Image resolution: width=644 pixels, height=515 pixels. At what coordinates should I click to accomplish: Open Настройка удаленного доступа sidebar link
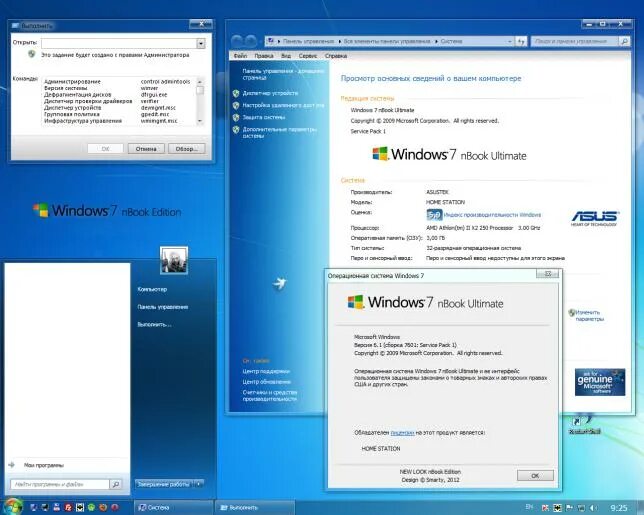click(283, 106)
